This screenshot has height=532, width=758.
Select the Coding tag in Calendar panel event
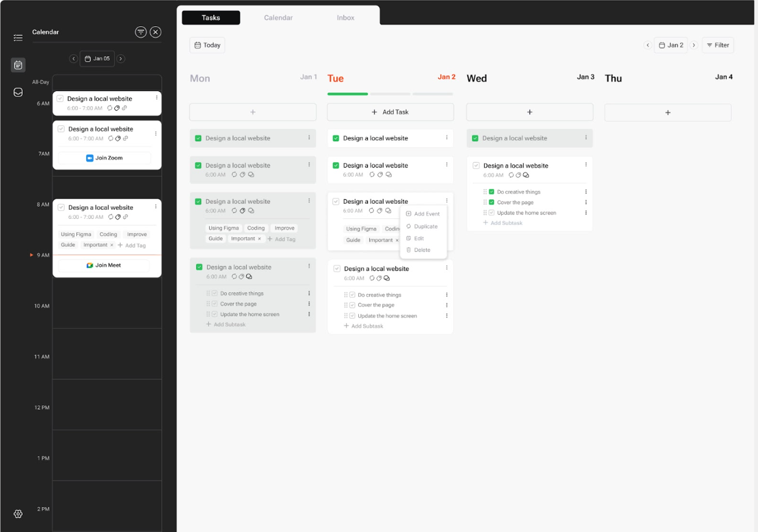(x=108, y=234)
